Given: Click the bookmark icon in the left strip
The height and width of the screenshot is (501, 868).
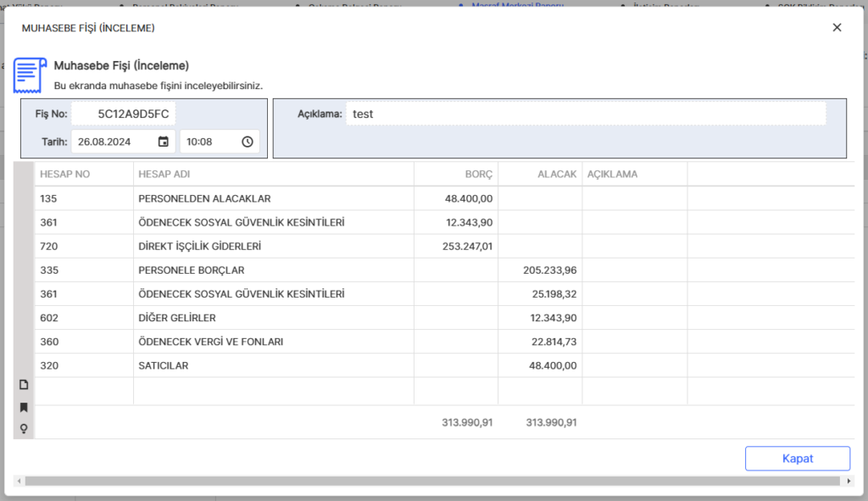Looking at the screenshot, I should (24, 407).
